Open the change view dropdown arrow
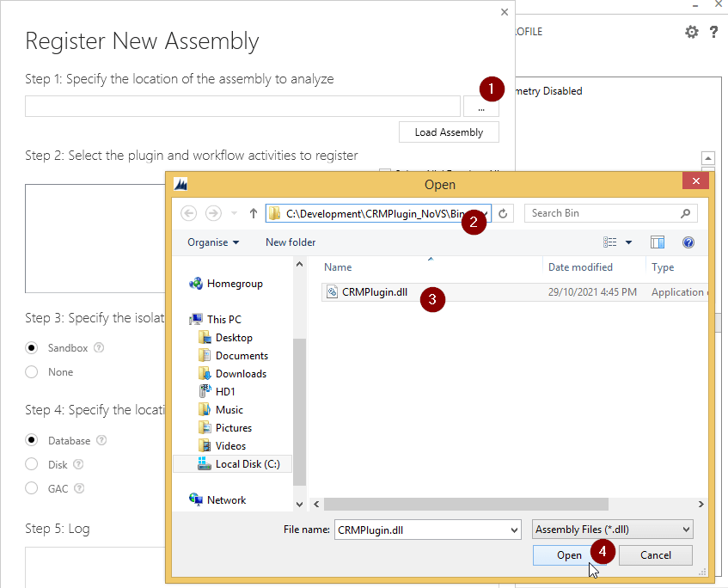 (628, 242)
